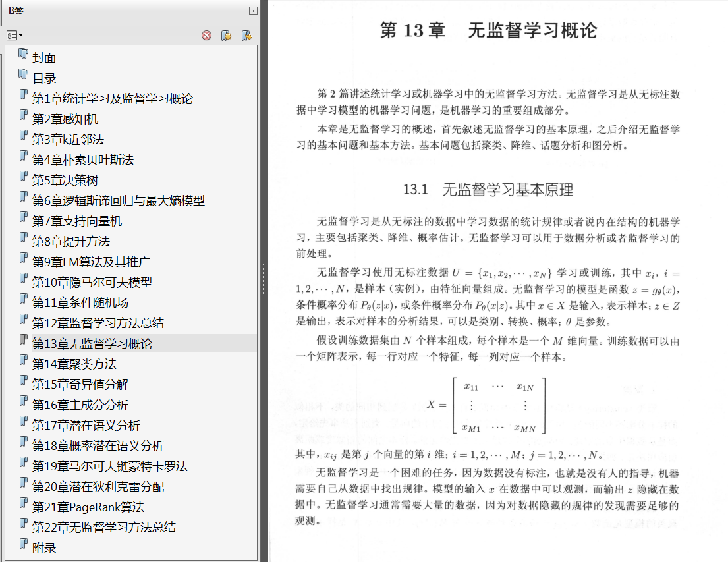The width and height of the screenshot is (728, 562).
Task: Click bookmark icon beside 第4章朴素贝叶斯法
Action: point(23,155)
